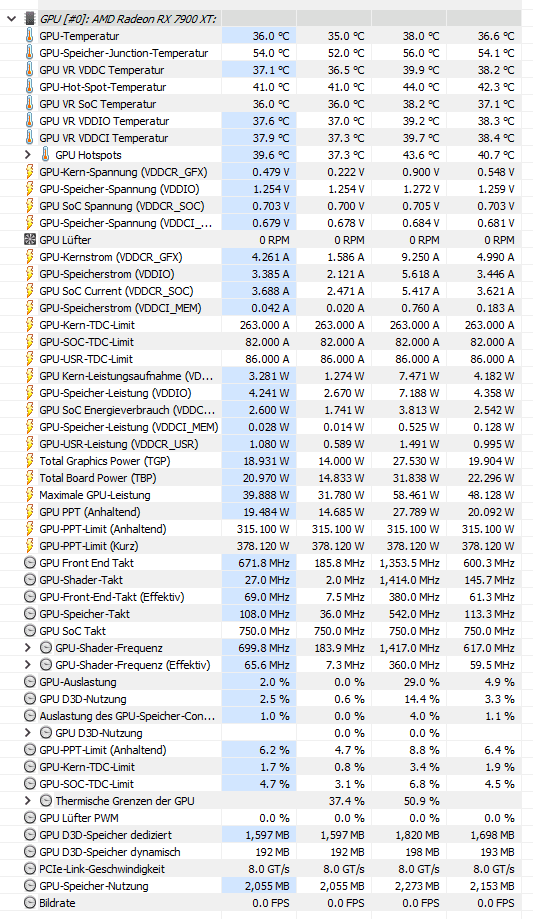Click lightning icon of GPU-Kern-Spannung (VDDCR_GFX)
This screenshot has height=919, width=533.
coord(29,172)
